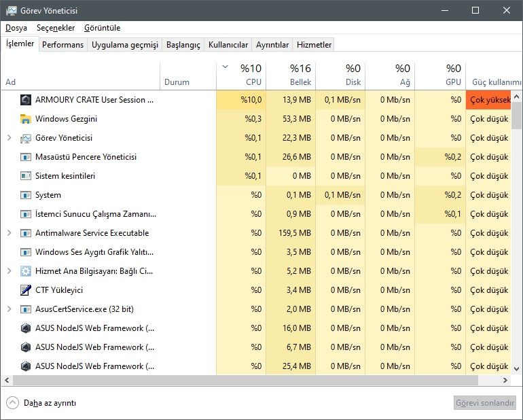
Task: Click the vertical scrollbar down arrow
Action: coord(516,369)
